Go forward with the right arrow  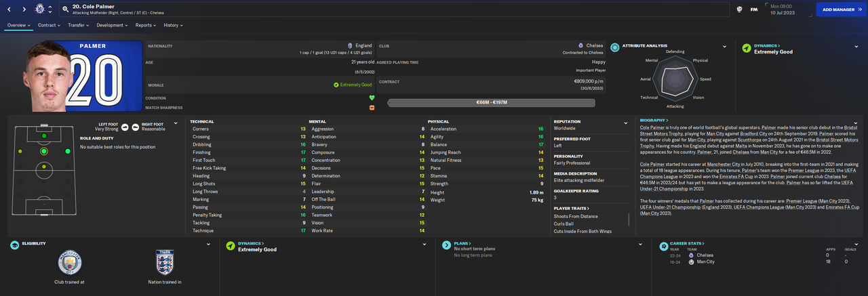tap(24, 9)
